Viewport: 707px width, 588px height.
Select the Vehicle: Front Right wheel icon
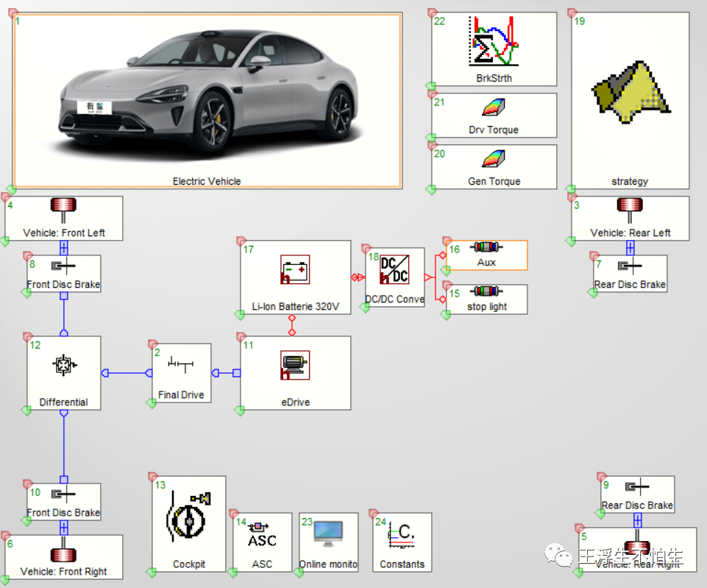pyautogui.click(x=63, y=549)
